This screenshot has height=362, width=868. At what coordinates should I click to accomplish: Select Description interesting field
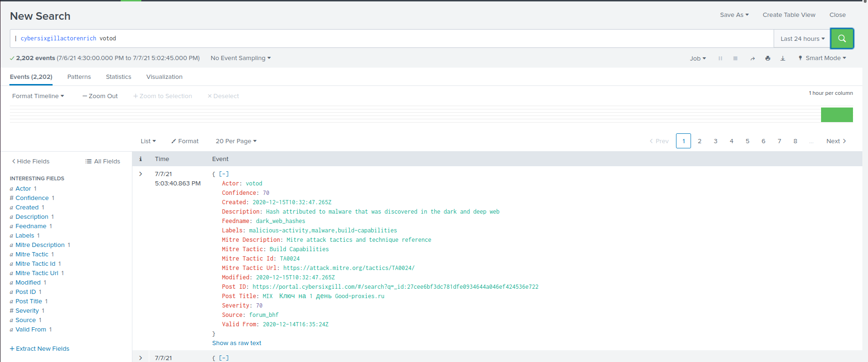tap(32, 216)
